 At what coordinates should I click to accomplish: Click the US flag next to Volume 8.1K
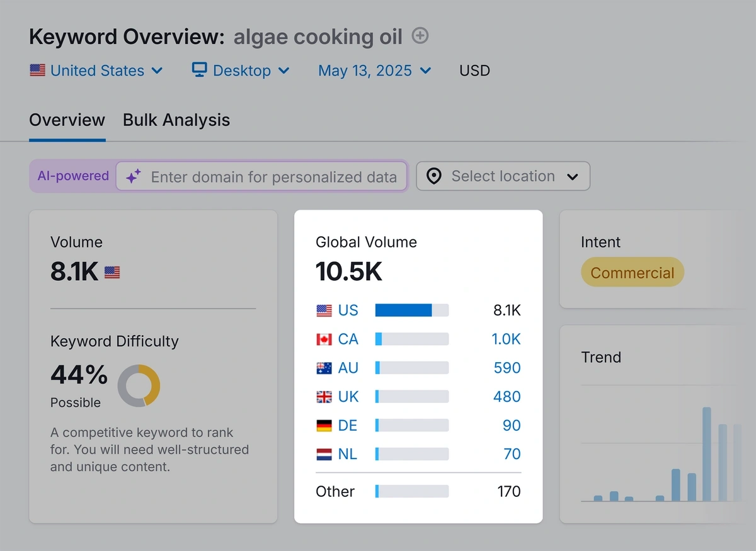point(112,273)
